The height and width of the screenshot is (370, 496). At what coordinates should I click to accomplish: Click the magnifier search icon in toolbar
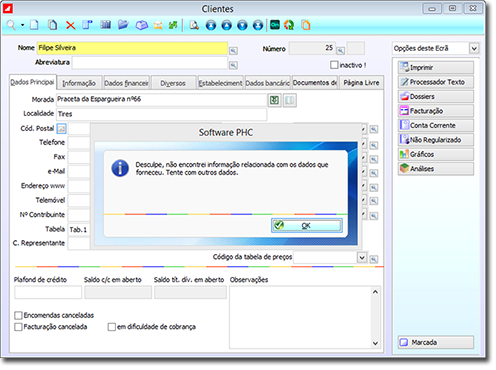[x=11, y=25]
